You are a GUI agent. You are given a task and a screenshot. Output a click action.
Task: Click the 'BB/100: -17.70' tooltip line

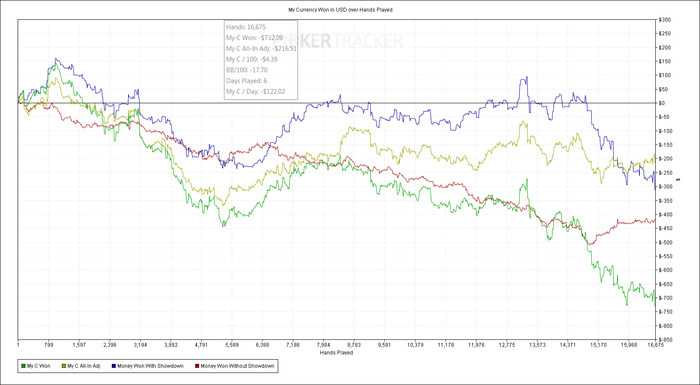(x=247, y=70)
